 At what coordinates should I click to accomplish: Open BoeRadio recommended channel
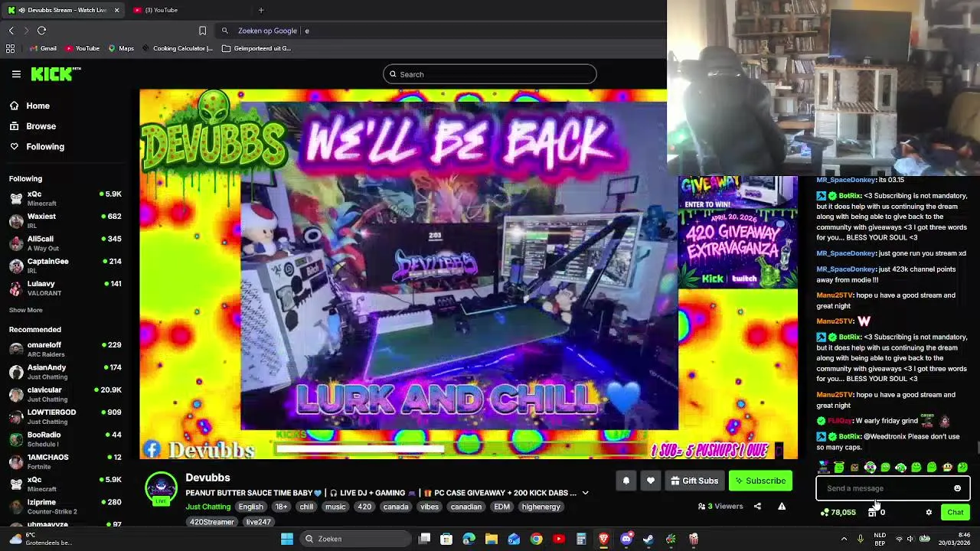[x=65, y=439]
